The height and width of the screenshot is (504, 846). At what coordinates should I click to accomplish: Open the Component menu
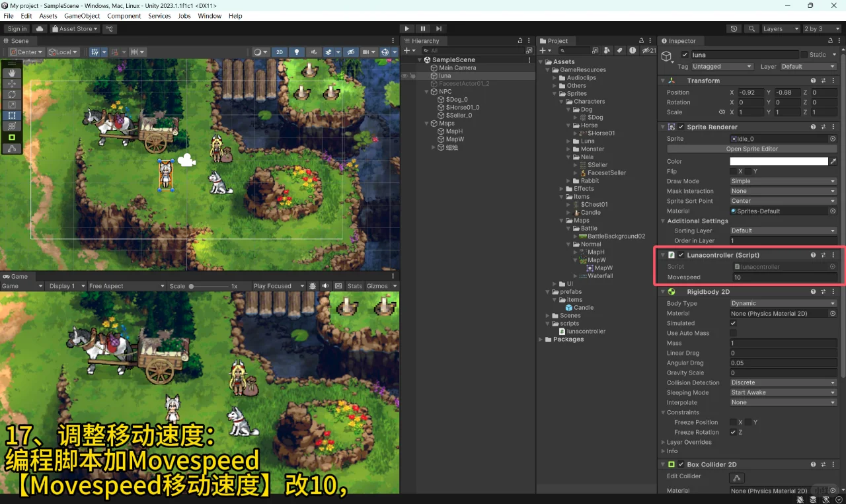point(124,16)
